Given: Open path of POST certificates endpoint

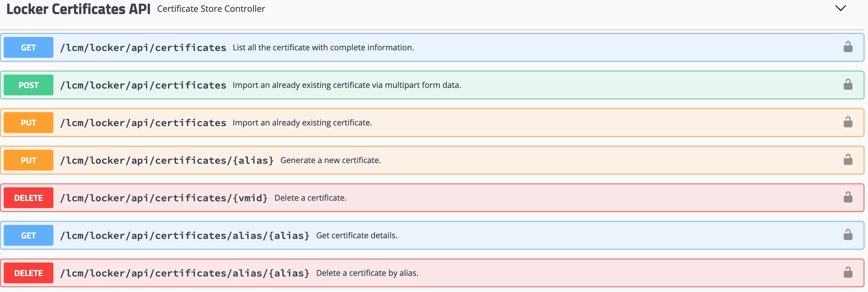Looking at the screenshot, I should tap(143, 85).
